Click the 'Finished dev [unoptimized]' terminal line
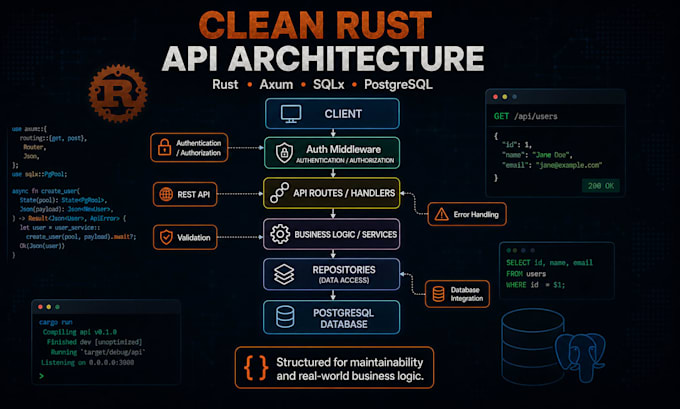 click(x=94, y=342)
